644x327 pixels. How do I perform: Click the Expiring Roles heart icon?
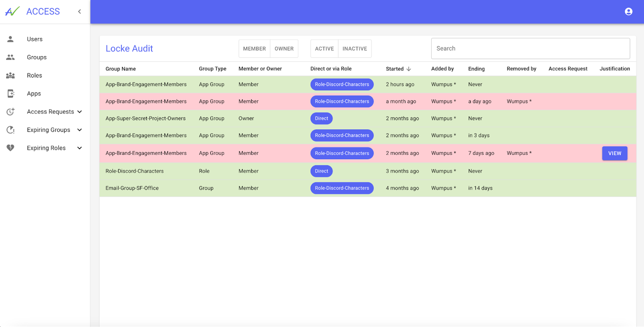[x=11, y=148]
